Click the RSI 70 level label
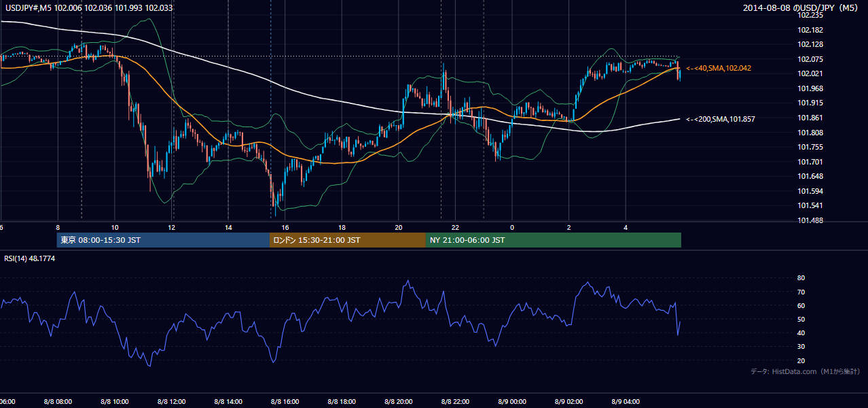This screenshot has height=408, width=868. click(x=801, y=292)
